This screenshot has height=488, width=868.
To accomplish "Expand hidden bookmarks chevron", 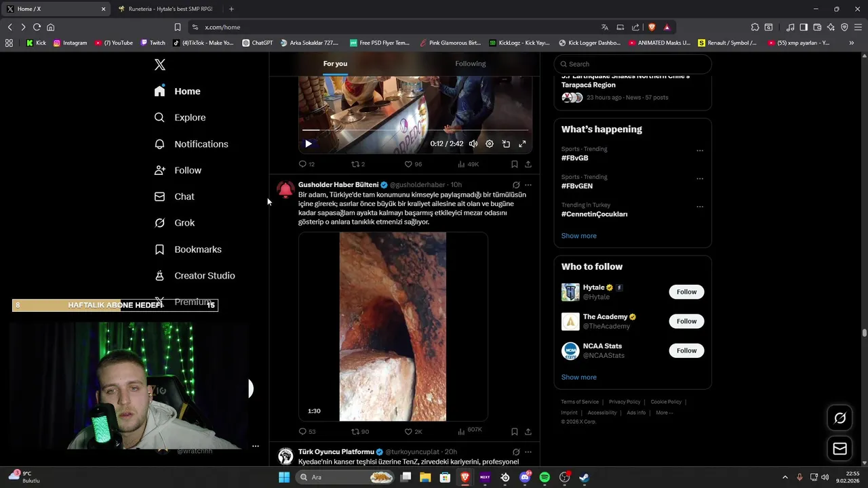I will pyautogui.click(x=852, y=43).
